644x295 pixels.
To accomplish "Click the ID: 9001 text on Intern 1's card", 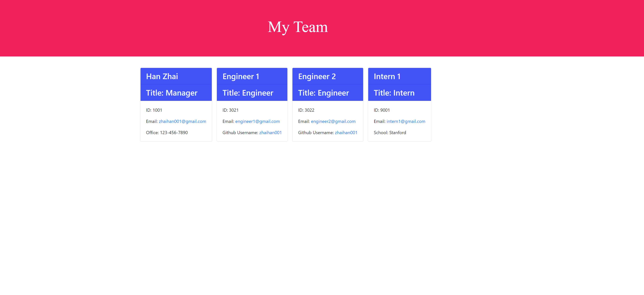I will [382, 110].
